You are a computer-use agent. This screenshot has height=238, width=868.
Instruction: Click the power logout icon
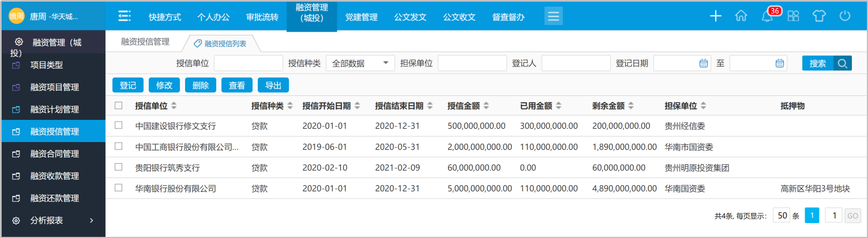click(x=845, y=16)
